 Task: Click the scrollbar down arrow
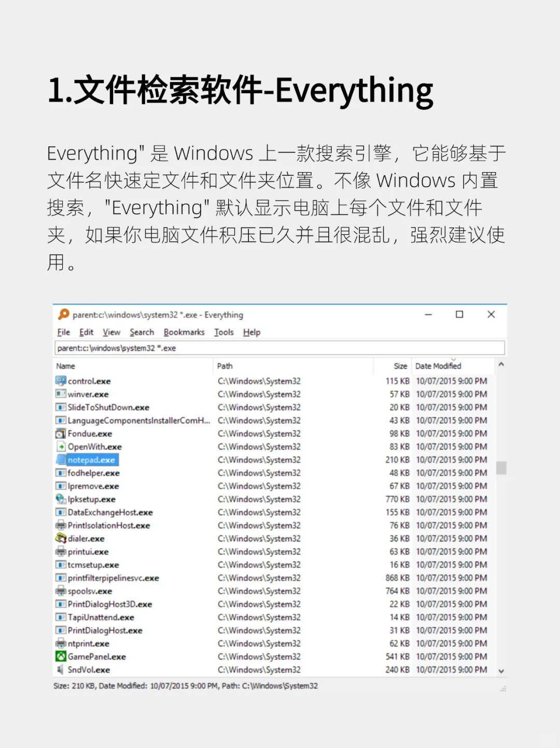pos(501,671)
